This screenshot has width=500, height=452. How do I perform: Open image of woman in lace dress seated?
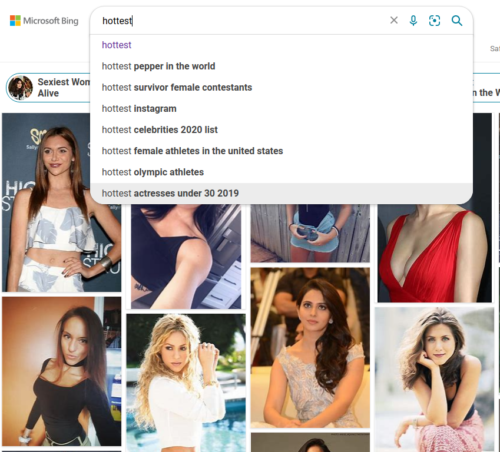(x=310, y=348)
